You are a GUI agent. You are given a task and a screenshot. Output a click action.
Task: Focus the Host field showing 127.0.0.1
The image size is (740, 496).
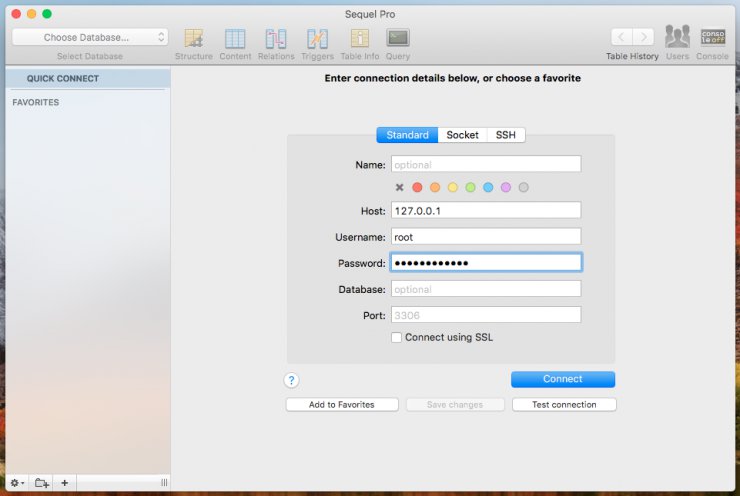[486, 210]
